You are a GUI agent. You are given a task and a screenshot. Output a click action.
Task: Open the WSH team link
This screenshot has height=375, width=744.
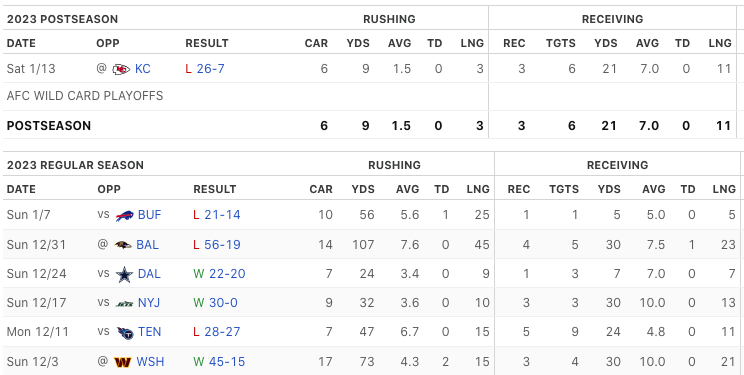click(x=150, y=362)
